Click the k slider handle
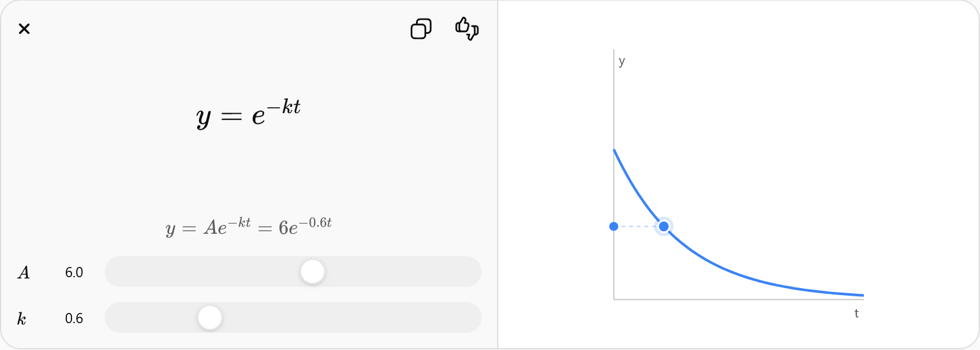980x350 pixels. [209, 317]
